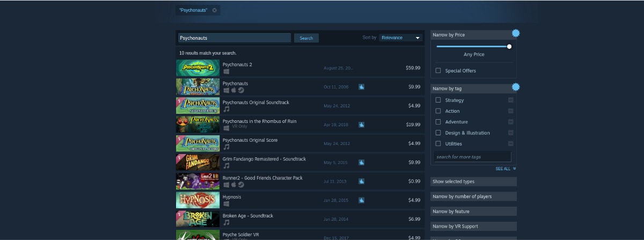
Task: Click review thumbs-up icon for Hypnosis
Action: click(x=362, y=200)
